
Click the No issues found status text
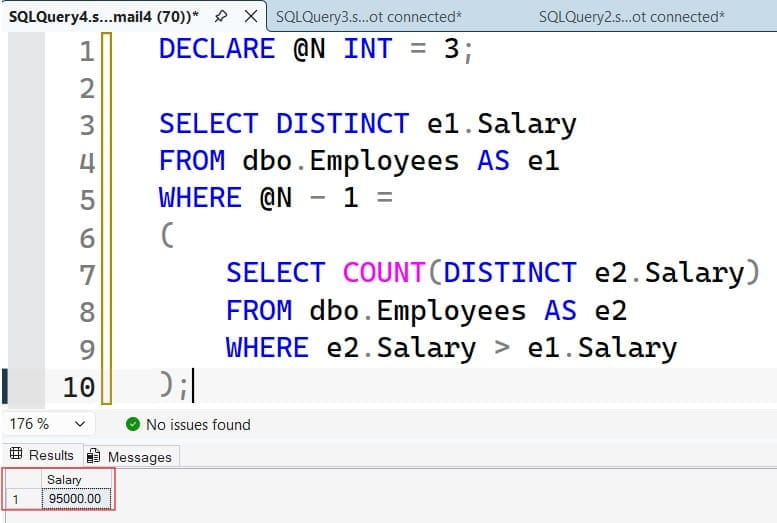(x=198, y=425)
